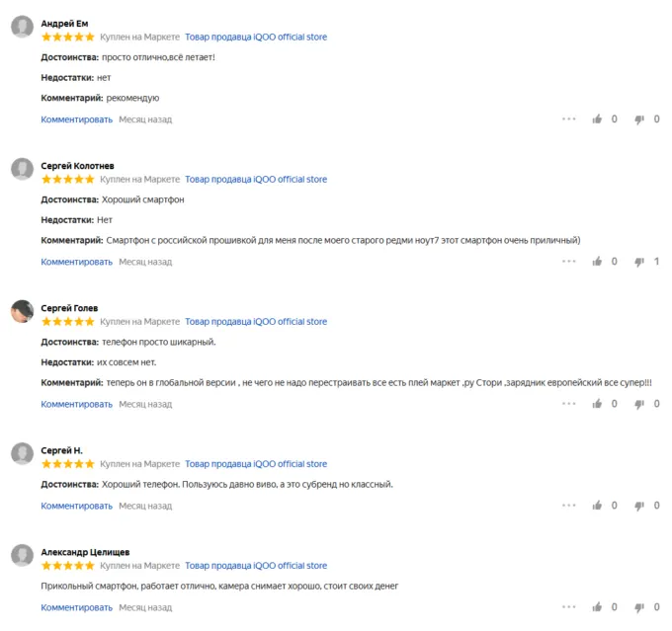Image resolution: width=672 pixels, height=631 pixels.
Task: Open iQOO official store link in Сергей Колотнев's review
Action: (256, 180)
